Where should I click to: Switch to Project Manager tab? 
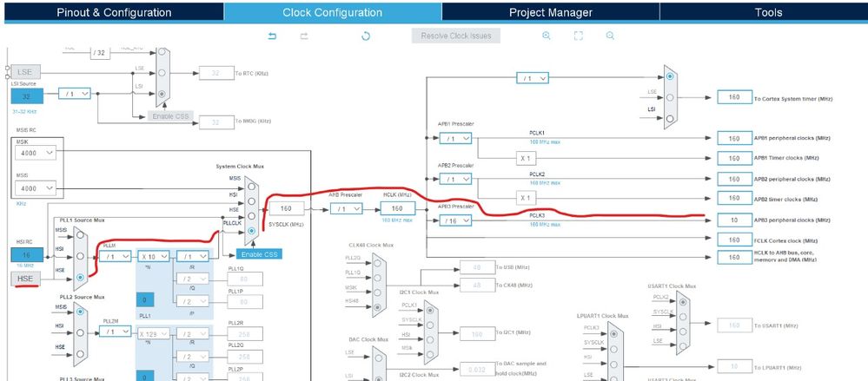click(x=551, y=12)
